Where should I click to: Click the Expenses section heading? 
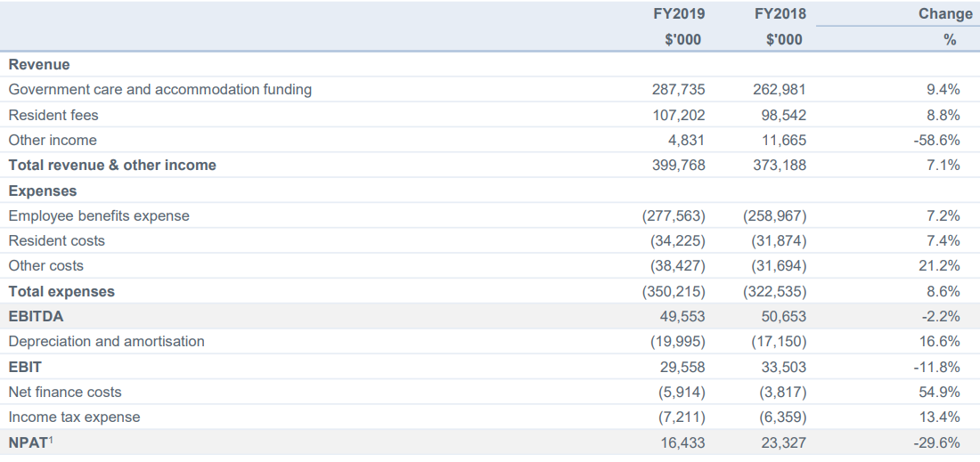43,190
